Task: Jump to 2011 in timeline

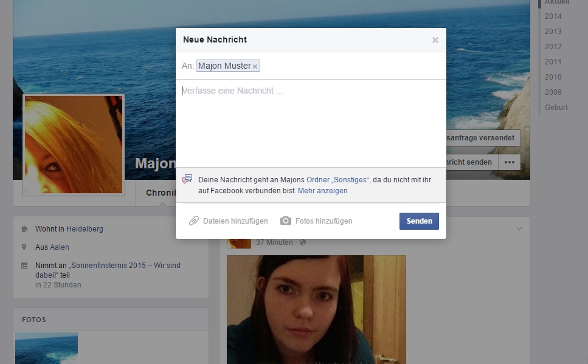Action: (553, 62)
